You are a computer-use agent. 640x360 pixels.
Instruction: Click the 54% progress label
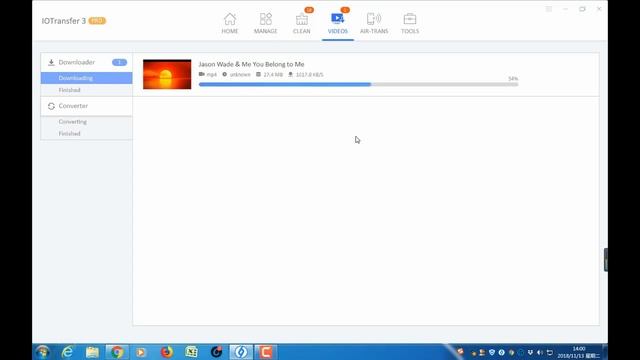[513, 78]
